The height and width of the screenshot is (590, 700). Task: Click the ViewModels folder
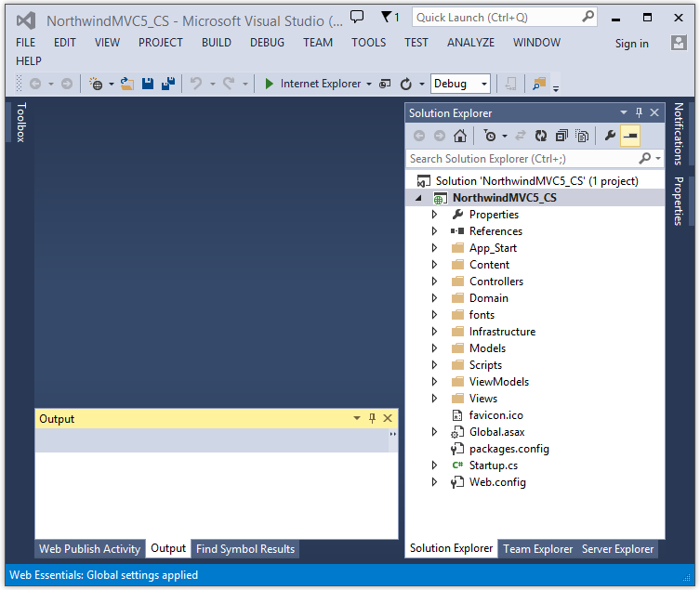pyautogui.click(x=498, y=382)
